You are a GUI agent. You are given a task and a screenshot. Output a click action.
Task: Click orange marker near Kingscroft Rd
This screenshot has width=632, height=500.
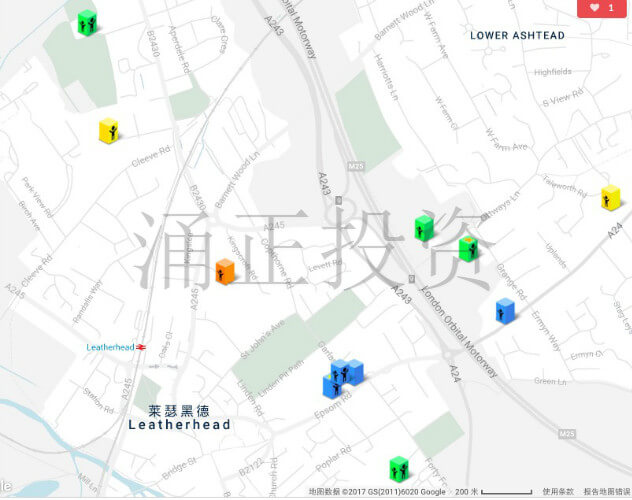225,272
